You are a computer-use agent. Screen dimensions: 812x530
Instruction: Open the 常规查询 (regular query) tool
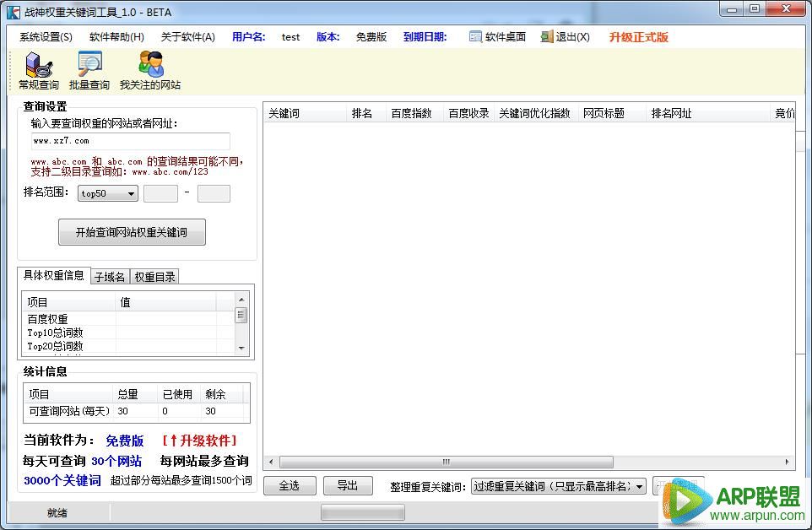[38, 71]
